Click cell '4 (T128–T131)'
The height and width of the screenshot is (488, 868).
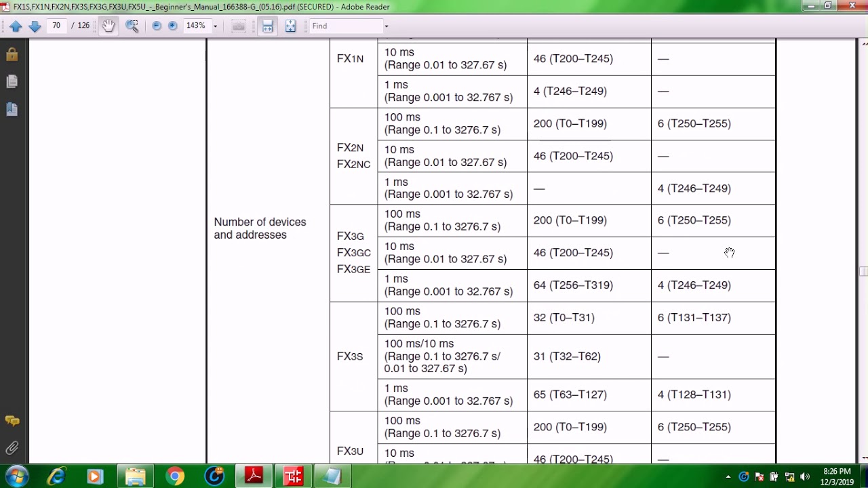694,394
